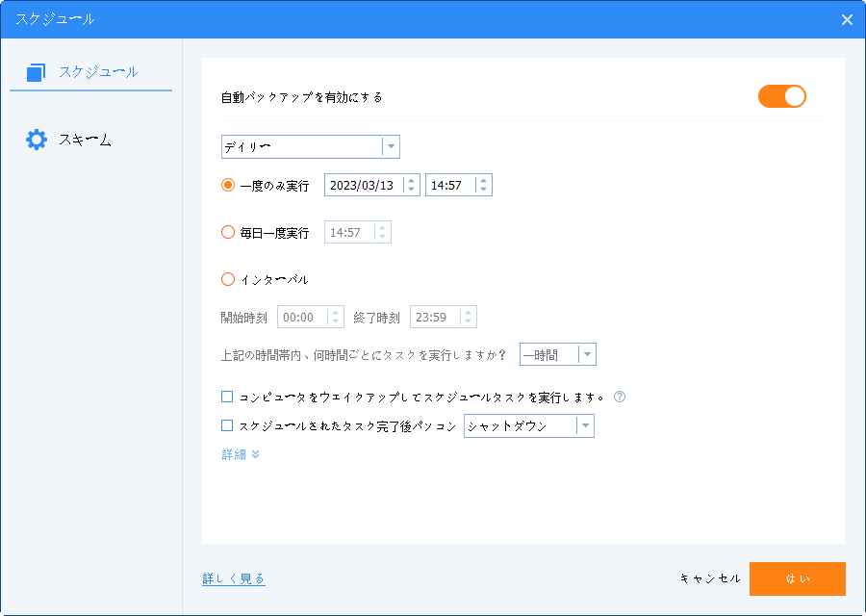Check スケジュールされたタスク完了後パソコン checkbox

[x=227, y=425]
